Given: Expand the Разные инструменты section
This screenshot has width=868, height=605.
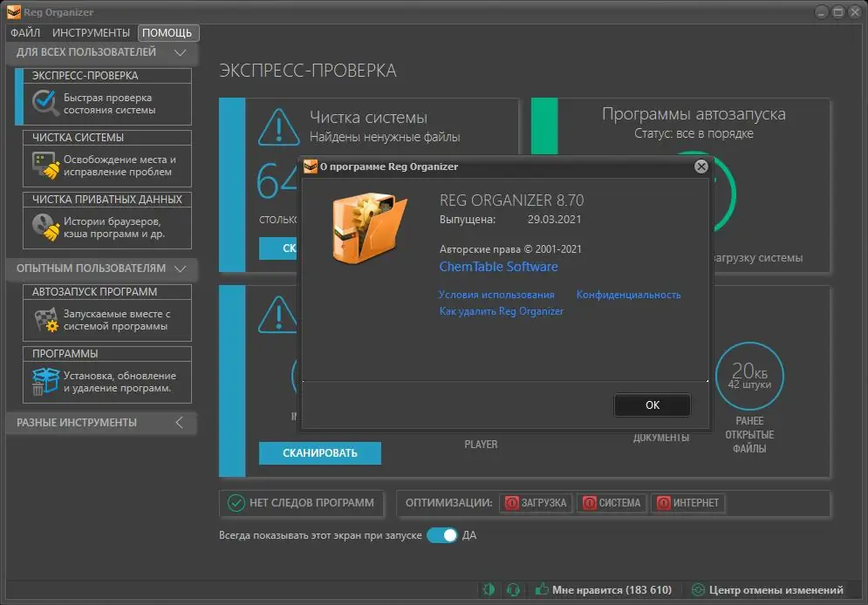Looking at the screenshot, I should 179,422.
